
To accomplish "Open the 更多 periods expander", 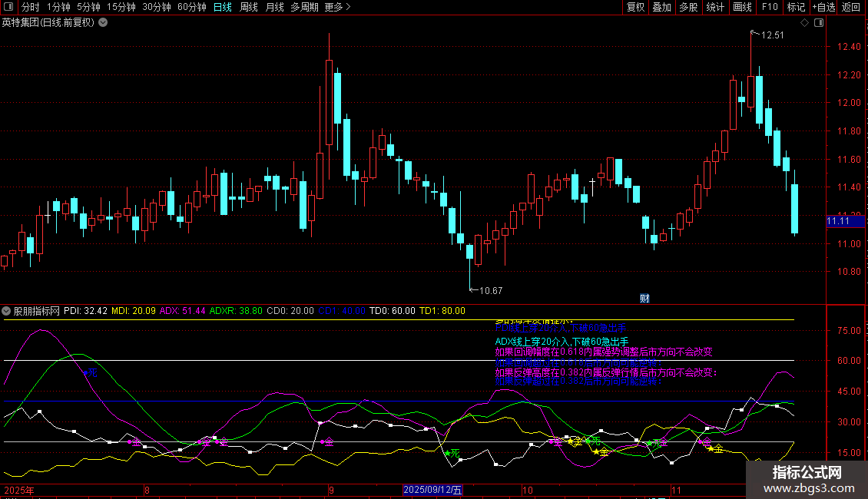I will pos(337,7).
